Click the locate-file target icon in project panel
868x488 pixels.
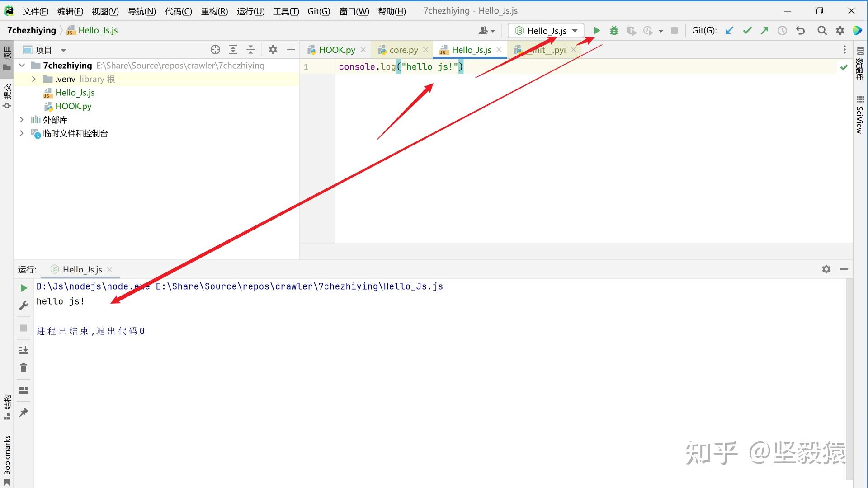click(x=215, y=50)
